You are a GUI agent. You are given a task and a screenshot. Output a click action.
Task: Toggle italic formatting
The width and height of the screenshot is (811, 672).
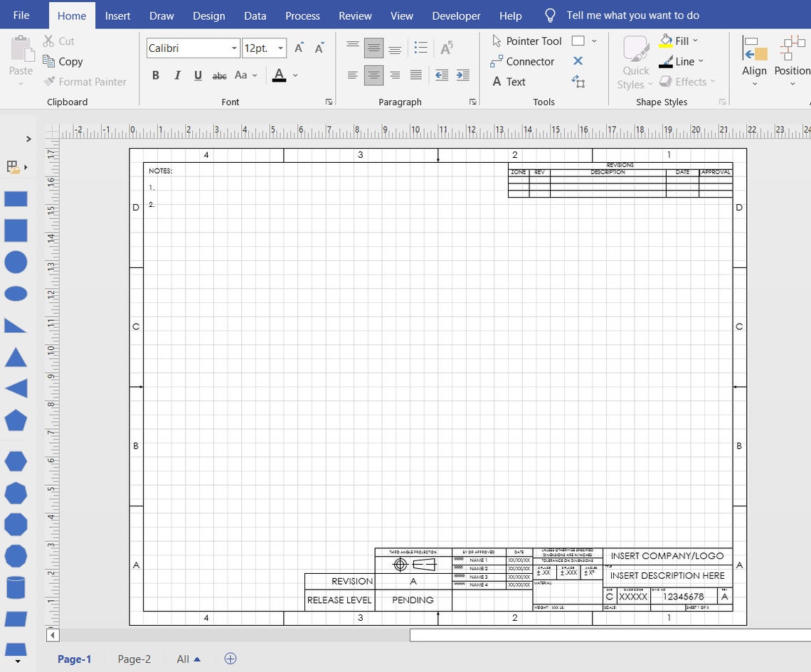(176, 75)
